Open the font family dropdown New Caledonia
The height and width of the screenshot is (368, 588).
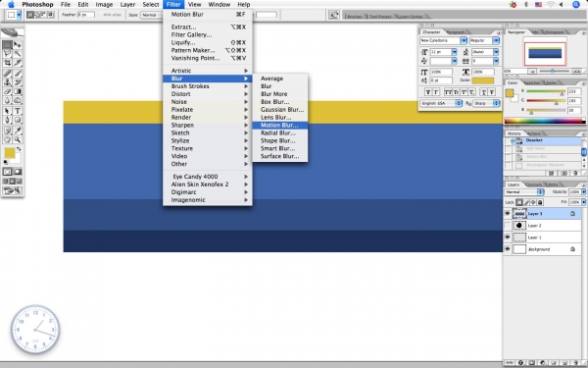[443, 40]
